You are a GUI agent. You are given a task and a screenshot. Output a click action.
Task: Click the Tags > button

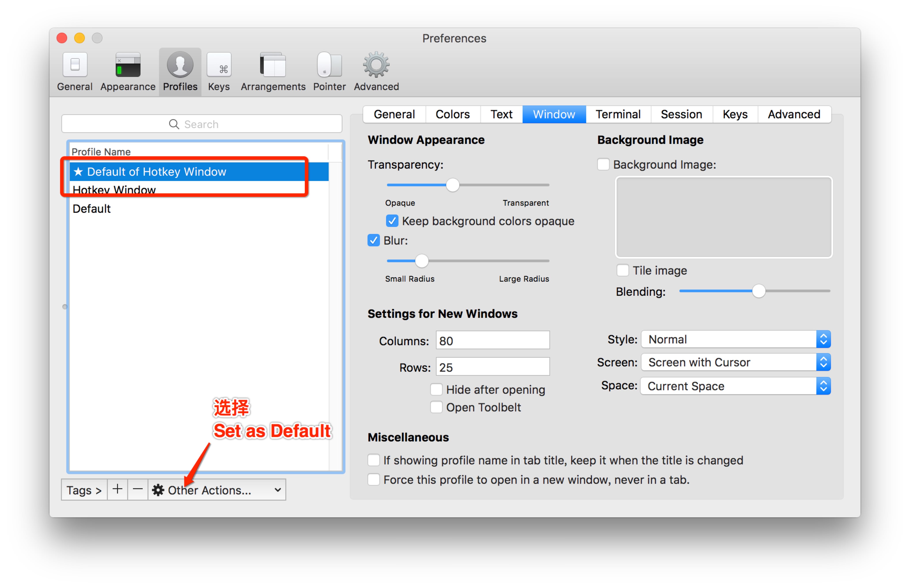84,490
